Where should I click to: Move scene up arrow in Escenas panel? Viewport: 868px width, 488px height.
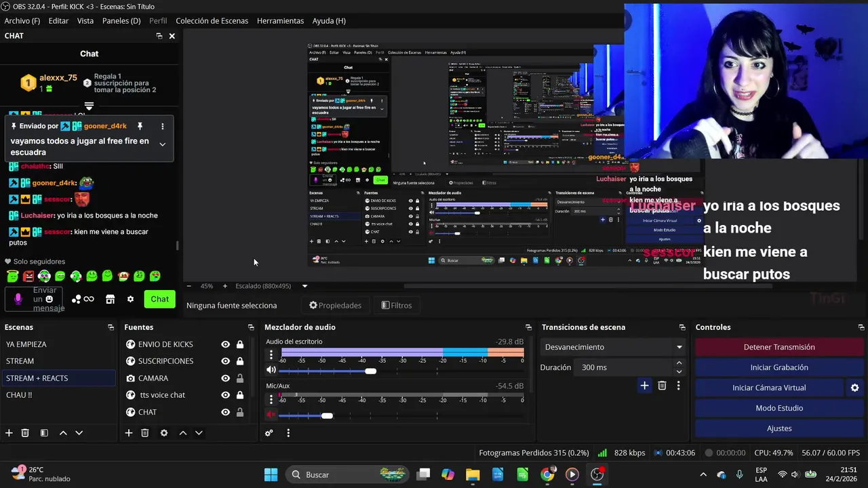coord(63,433)
